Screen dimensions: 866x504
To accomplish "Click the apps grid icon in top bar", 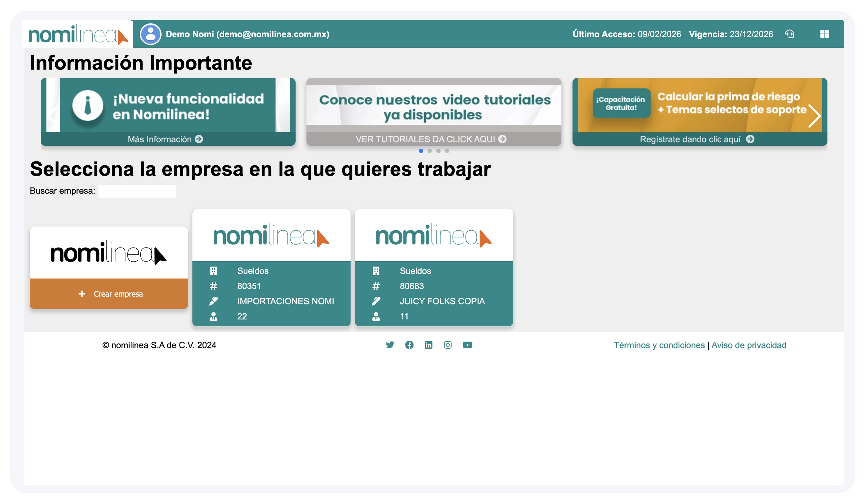I will click(825, 34).
